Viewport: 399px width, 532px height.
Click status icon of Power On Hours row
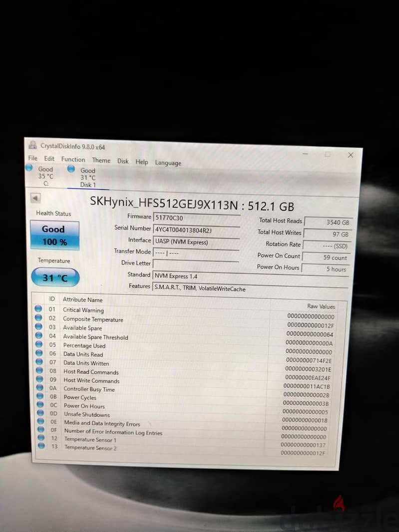(x=40, y=404)
